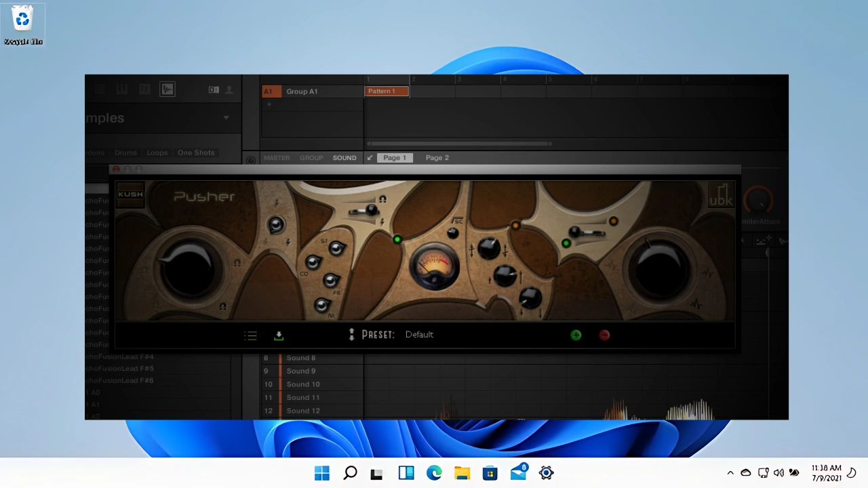
Task: Select the sampler waveform browser icon in Maschine
Action: tap(167, 89)
